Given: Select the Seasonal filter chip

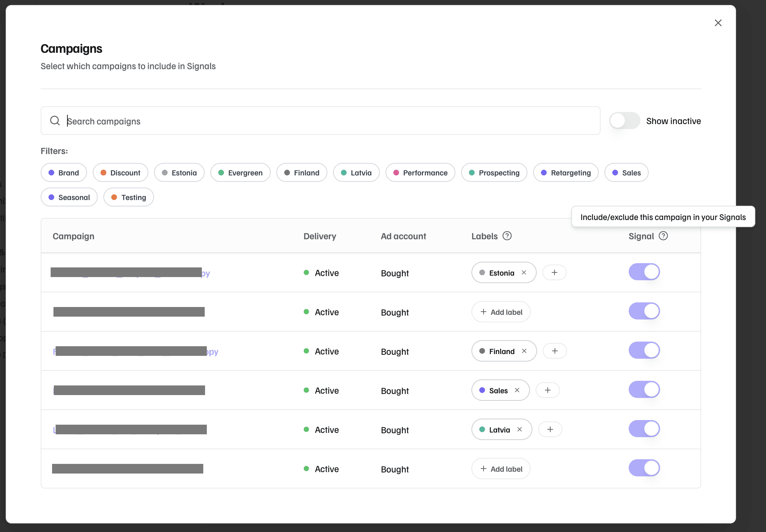Looking at the screenshot, I should coord(69,198).
